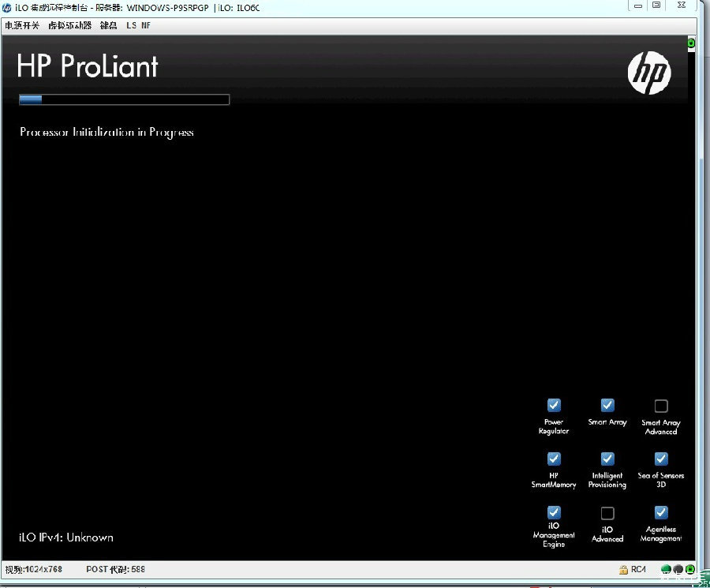
Task: Toggle the Agentless Management checkbox
Action: coord(661,512)
